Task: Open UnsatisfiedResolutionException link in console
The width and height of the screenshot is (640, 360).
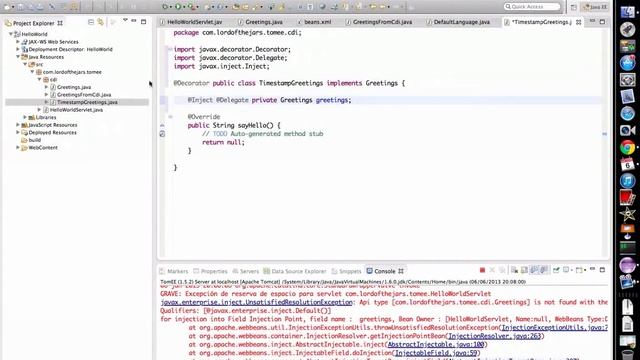Action: click(x=256, y=302)
